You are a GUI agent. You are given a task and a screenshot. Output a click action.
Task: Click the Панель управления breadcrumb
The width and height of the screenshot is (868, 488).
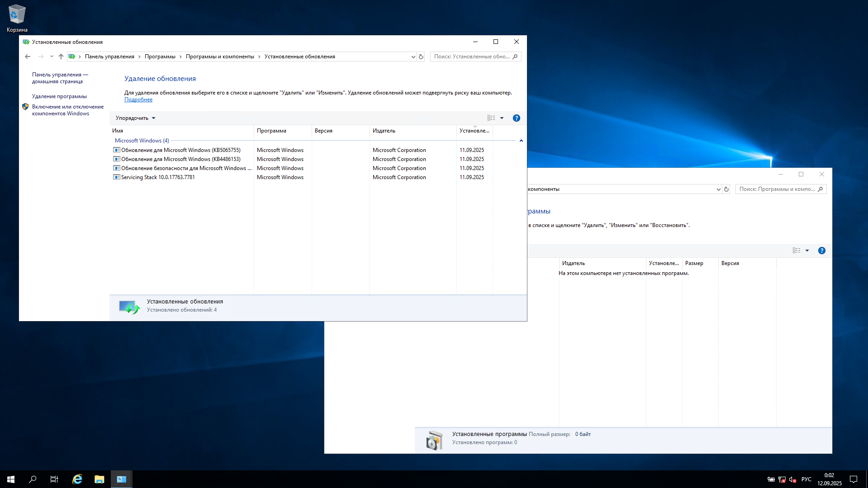click(109, 57)
